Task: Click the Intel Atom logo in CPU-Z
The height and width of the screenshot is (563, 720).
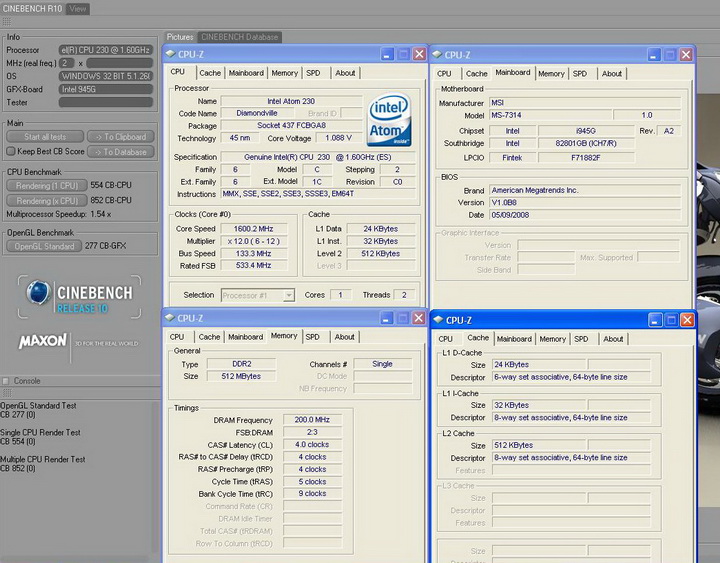Action: (x=389, y=119)
